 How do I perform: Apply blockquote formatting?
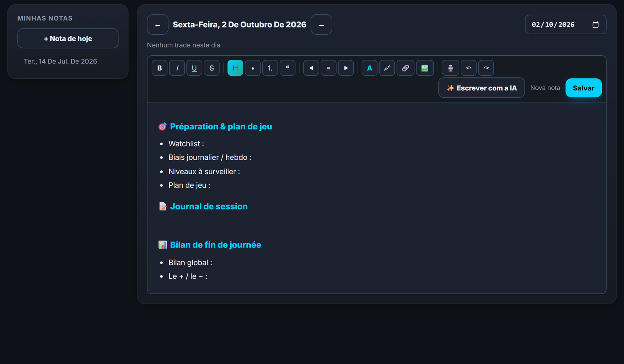[287, 68]
